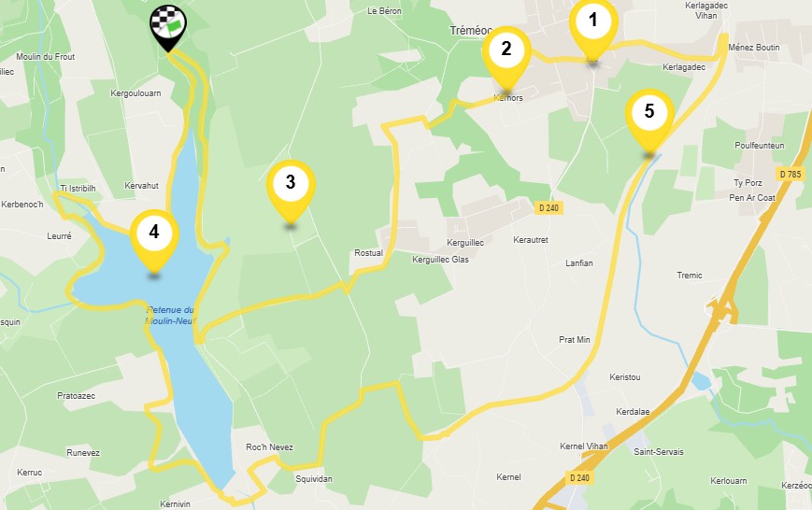Select the Squividan label on map
812x510 pixels.
coord(314,479)
